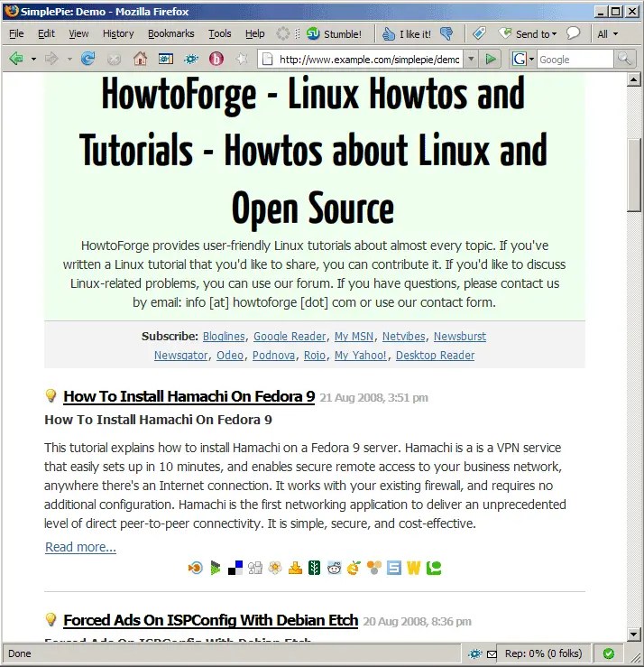
Task: Click the Newsgator subscribe link
Action: coord(180,356)
